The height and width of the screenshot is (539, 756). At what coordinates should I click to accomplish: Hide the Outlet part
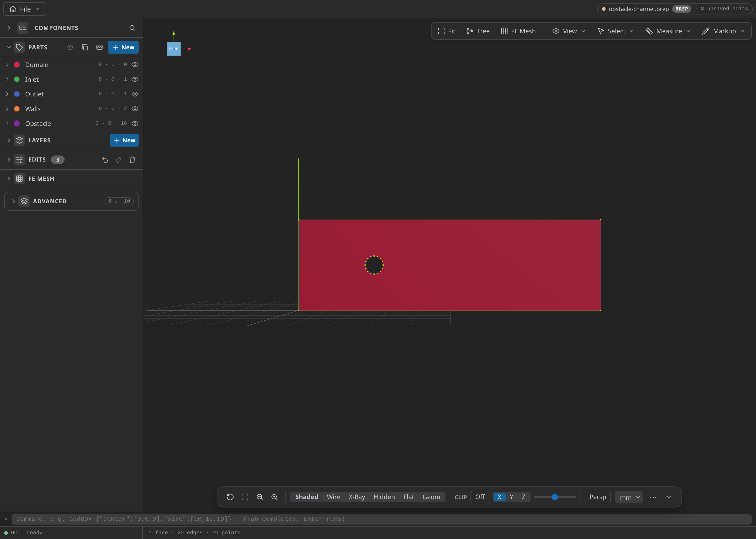tap(135, 94)
